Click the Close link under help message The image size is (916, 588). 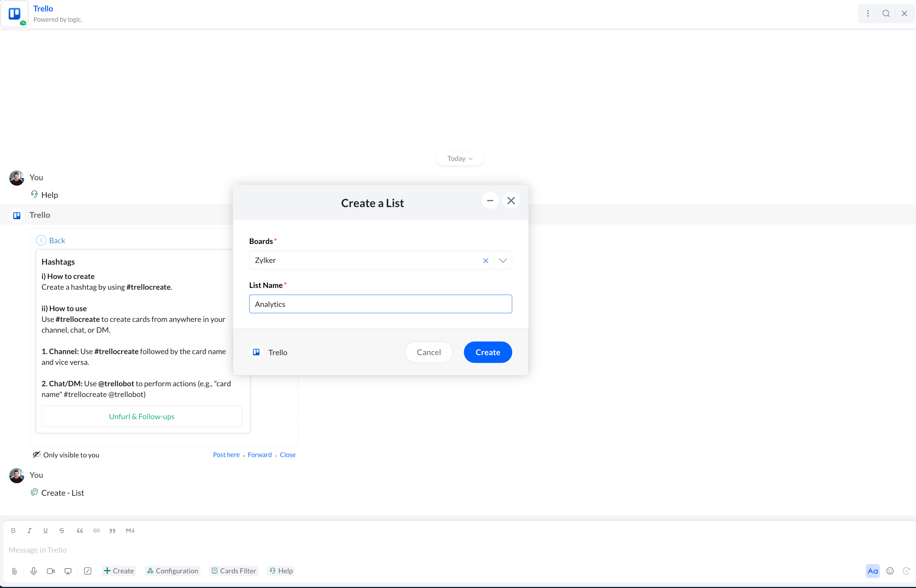pos(288,455)
